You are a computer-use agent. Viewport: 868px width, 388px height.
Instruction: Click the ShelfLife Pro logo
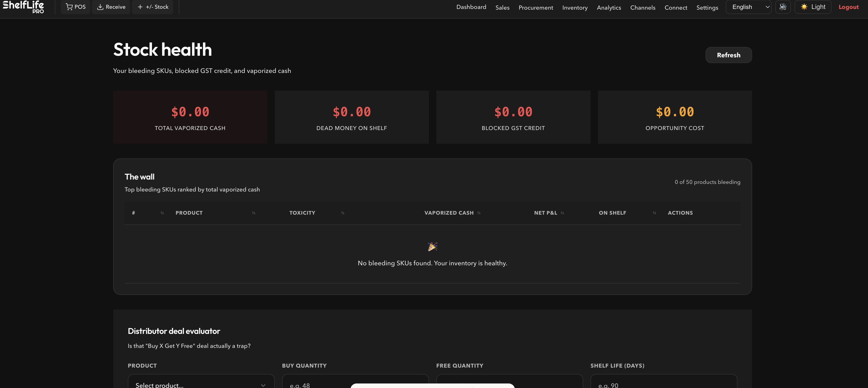pos(22,7)
